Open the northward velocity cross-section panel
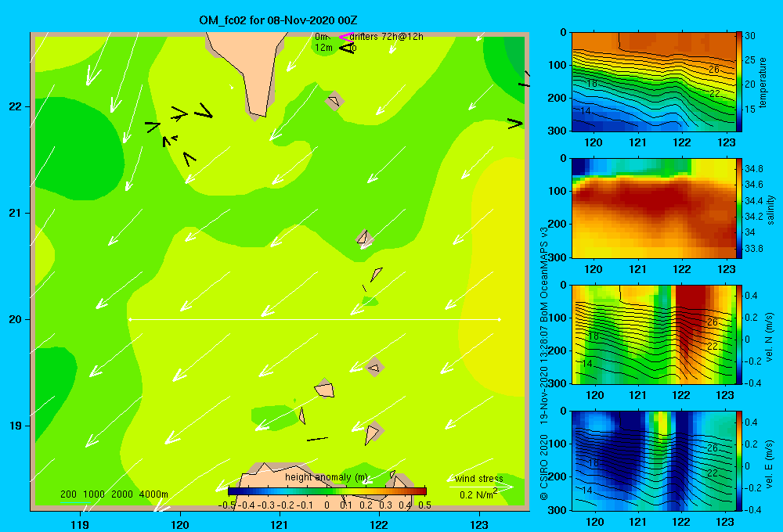The width and height of the screenshot is (783, 532). [x=654, y=334]
